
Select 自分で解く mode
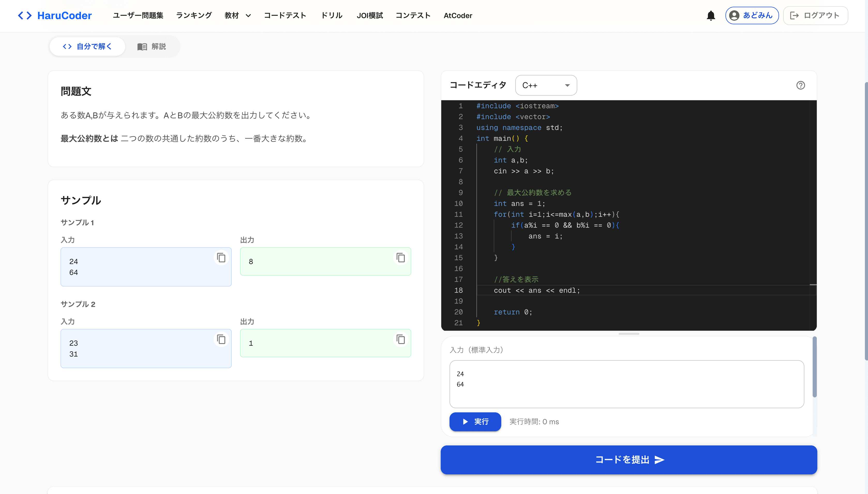(x=87, y=46)
